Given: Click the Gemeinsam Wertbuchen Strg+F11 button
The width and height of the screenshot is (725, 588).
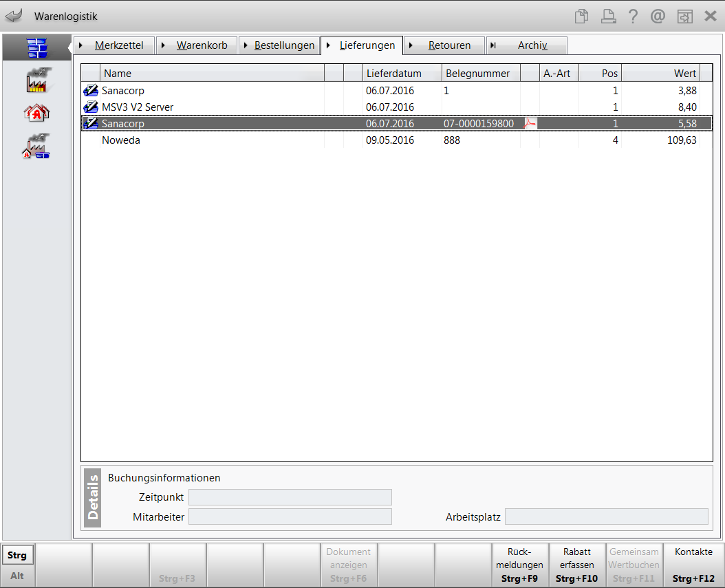Looking at the screenshot, I should [x=634, y=565].
